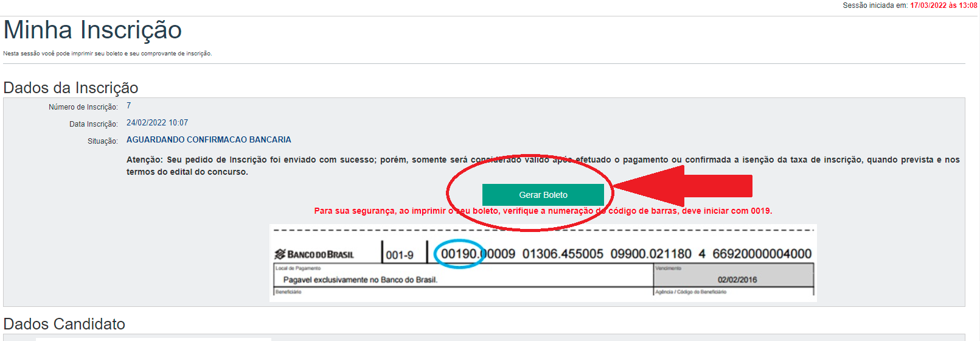Screen dimensions: 980x341
Task: Click the Banco do Brasil logo
Action: (x=315, y=254)
